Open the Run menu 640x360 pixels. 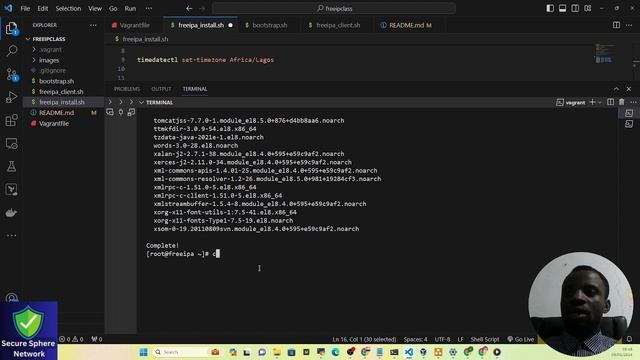click(x=130, y=8)
